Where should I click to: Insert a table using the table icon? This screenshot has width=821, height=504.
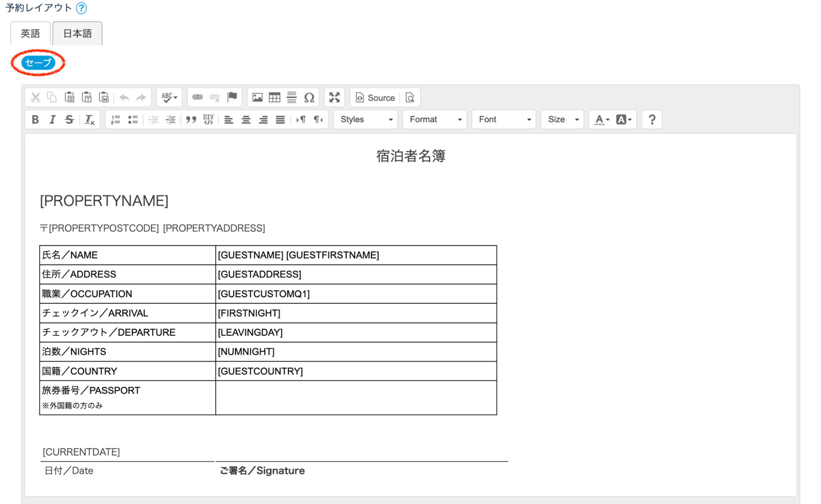pyautogui.click(x=274, y=98)
